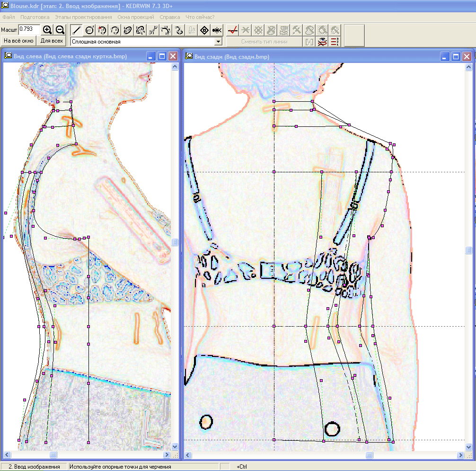Toggle the crossed-out eye visibility icon
This screenshot has height=471, width=476.
[x=322, y=42]
